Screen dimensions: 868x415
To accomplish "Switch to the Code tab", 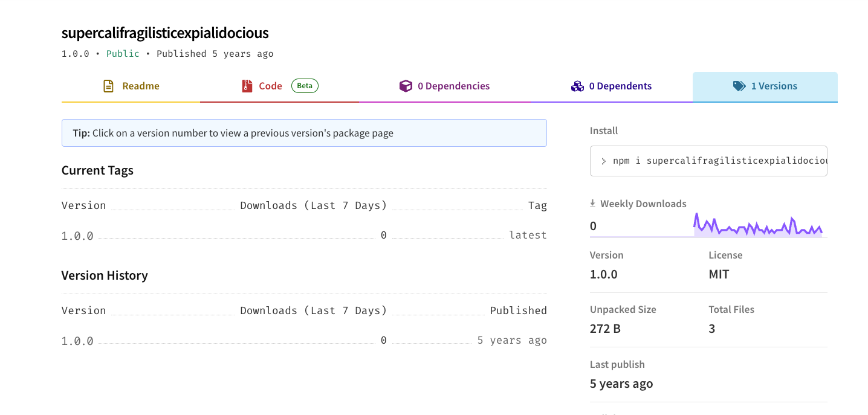I will 270,86.
